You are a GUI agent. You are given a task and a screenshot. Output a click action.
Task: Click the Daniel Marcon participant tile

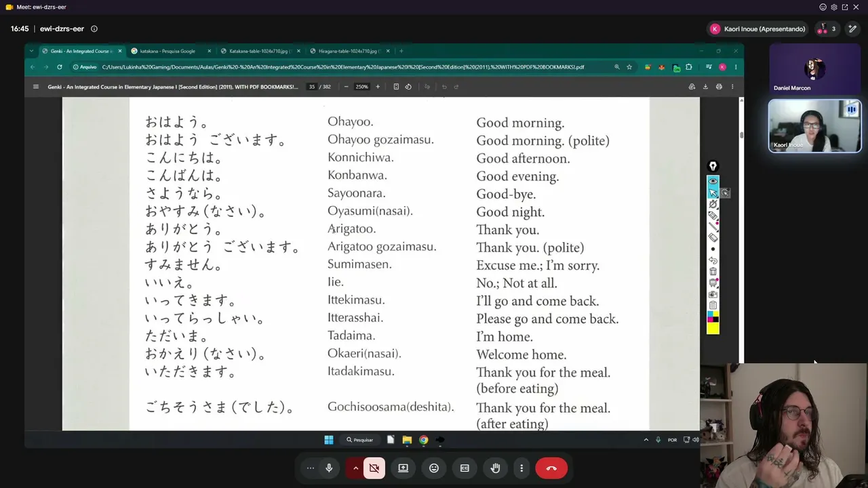814,69
